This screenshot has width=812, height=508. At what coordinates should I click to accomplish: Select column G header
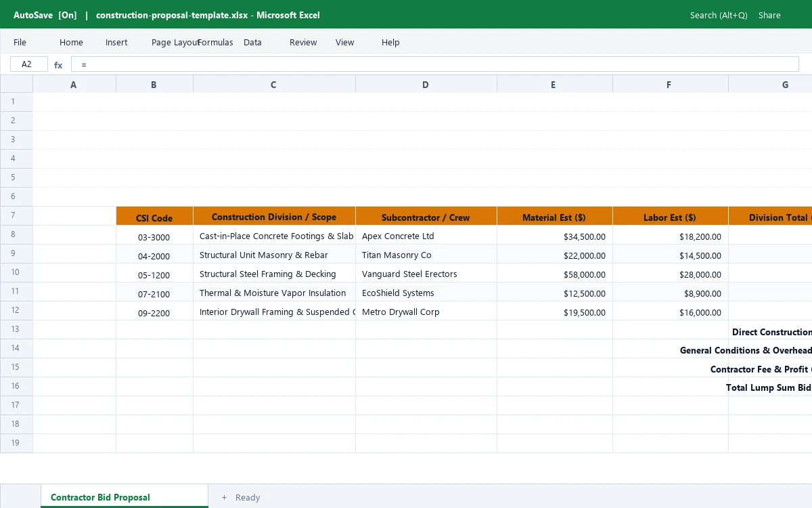point(770,84)
